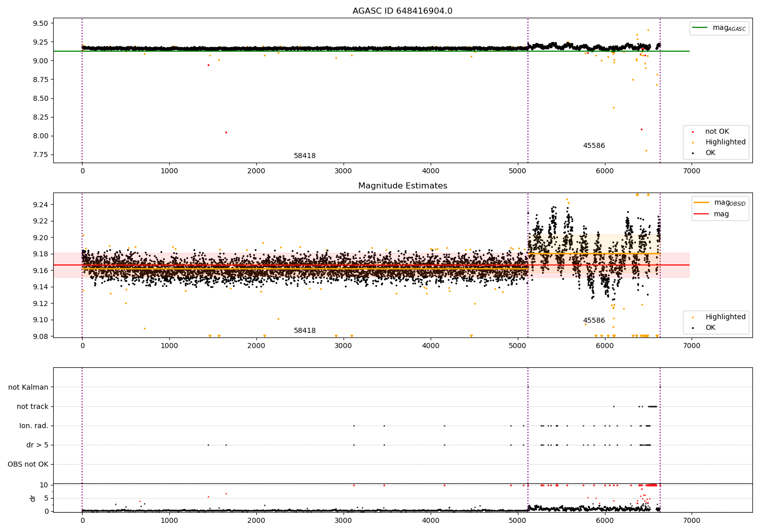The image size is (760, 532).
Task: Click obsid label 45586 in the top plot
Action: pos(594,146)
